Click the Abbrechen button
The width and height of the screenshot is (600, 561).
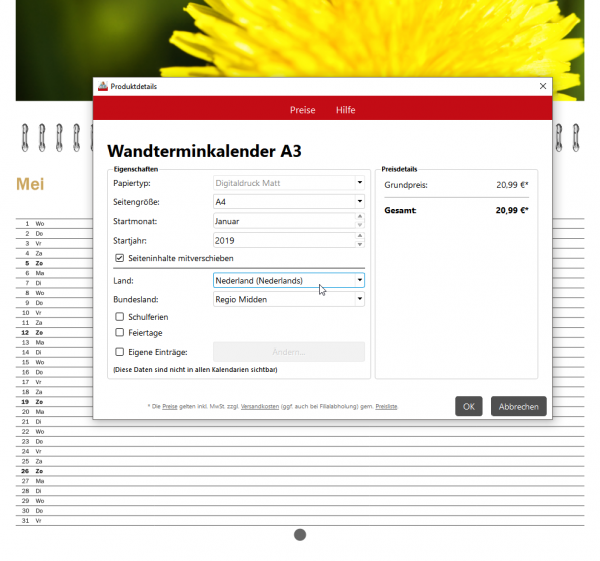pyautogui.click(x=518, y=406)
